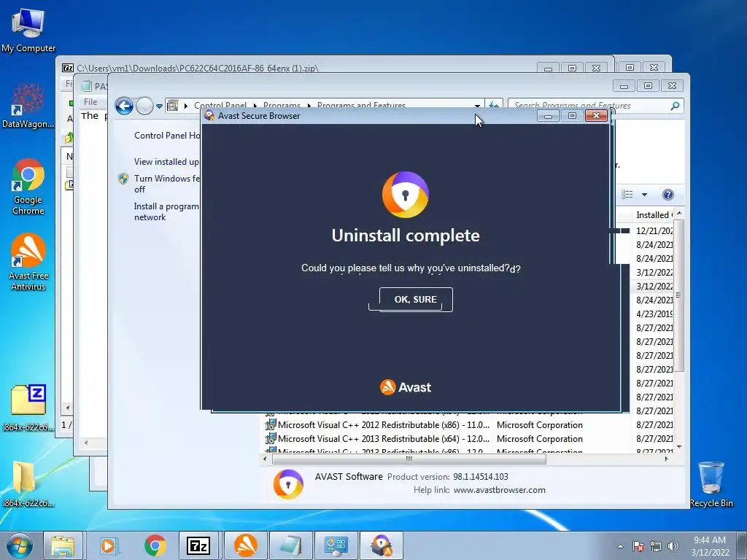747x560 pixels.
Task: Open the network tray icon
Action: 656,546
